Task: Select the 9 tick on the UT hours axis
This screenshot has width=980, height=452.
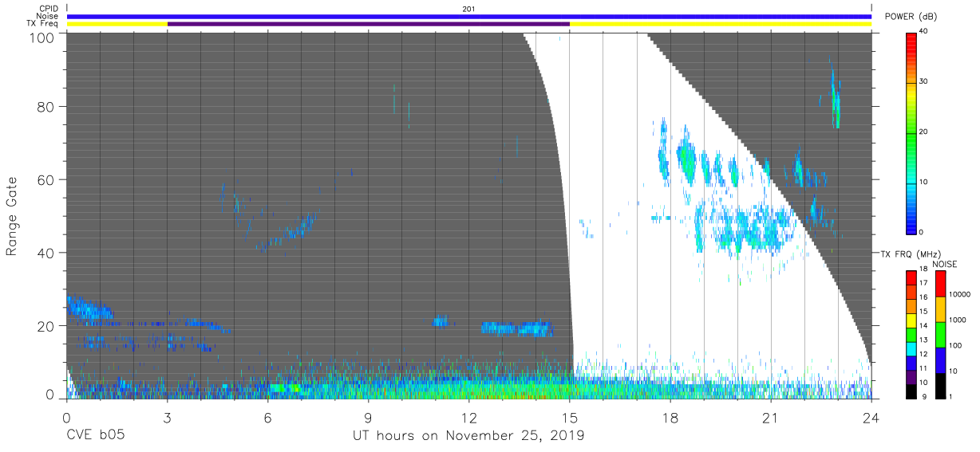Action: pos(368,417)
